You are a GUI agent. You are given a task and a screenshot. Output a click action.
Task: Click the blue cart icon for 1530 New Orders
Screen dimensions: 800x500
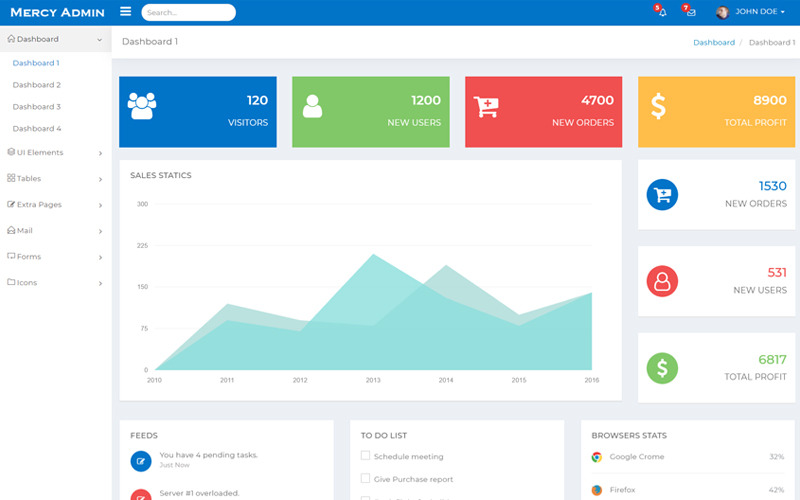[662, 195]
